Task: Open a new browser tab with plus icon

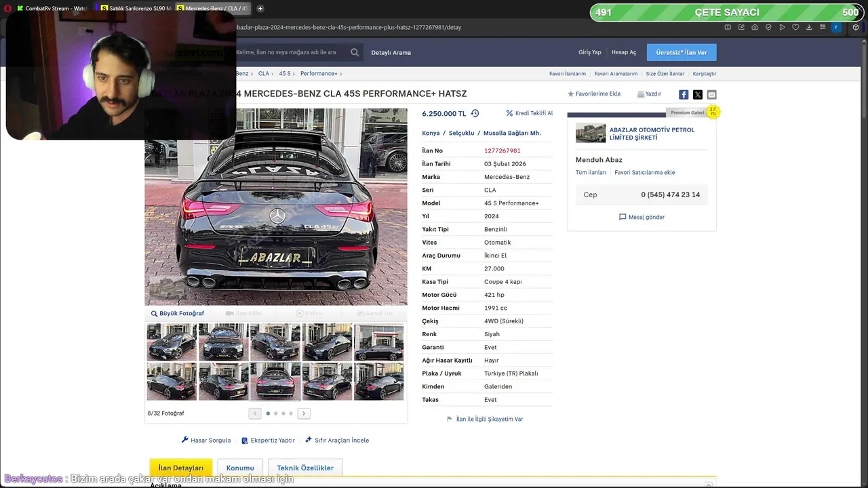Action: (x=260, y=9)
